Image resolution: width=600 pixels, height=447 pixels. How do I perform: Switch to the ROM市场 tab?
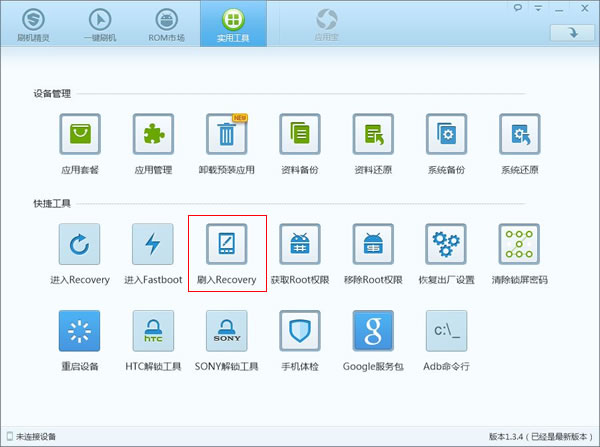click(166, 25)
